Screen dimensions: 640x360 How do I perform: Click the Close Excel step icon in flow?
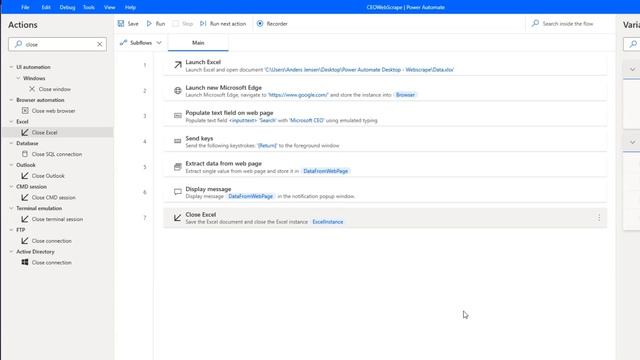178,218
